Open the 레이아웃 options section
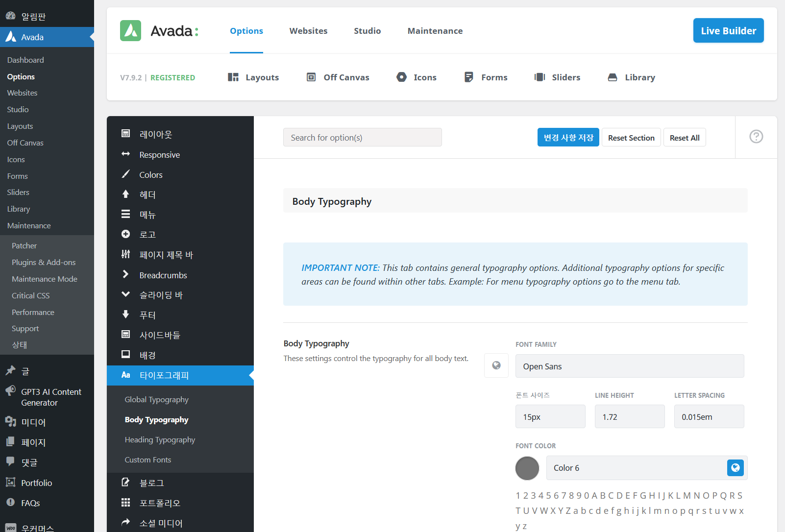The image size is (785, 532). [180, 134]
